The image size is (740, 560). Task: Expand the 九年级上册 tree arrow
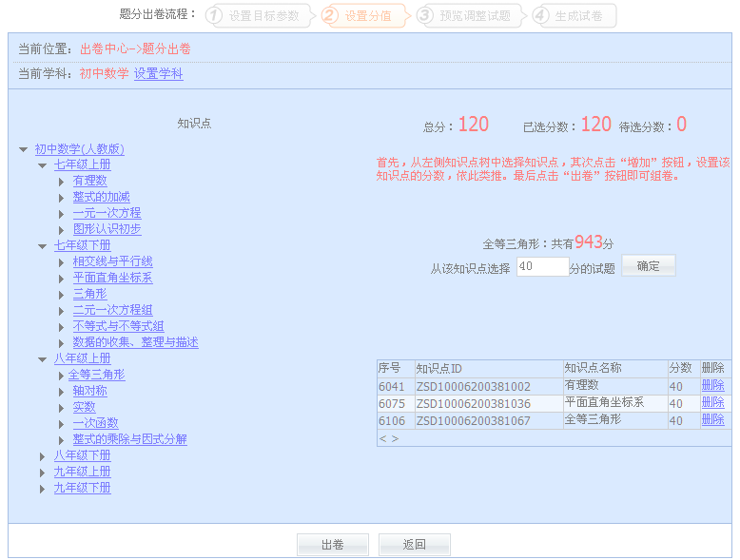point(42,473)
